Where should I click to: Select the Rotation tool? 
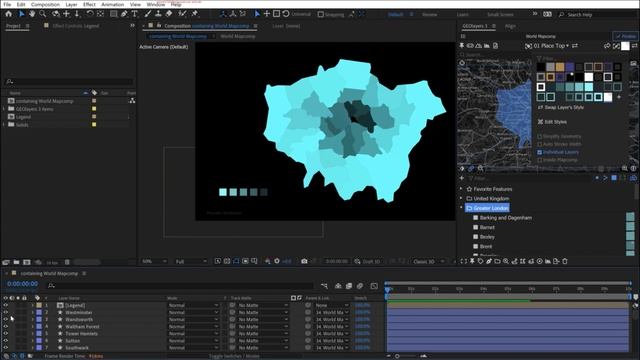pyautogui.click(x=90, y=14)
